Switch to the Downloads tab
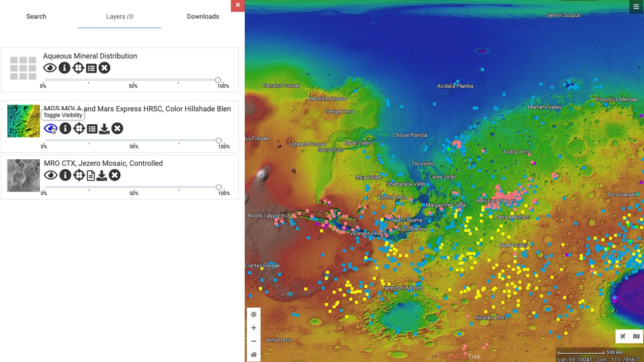The width and height of the screenshot is (644, 362). point(203,16)
